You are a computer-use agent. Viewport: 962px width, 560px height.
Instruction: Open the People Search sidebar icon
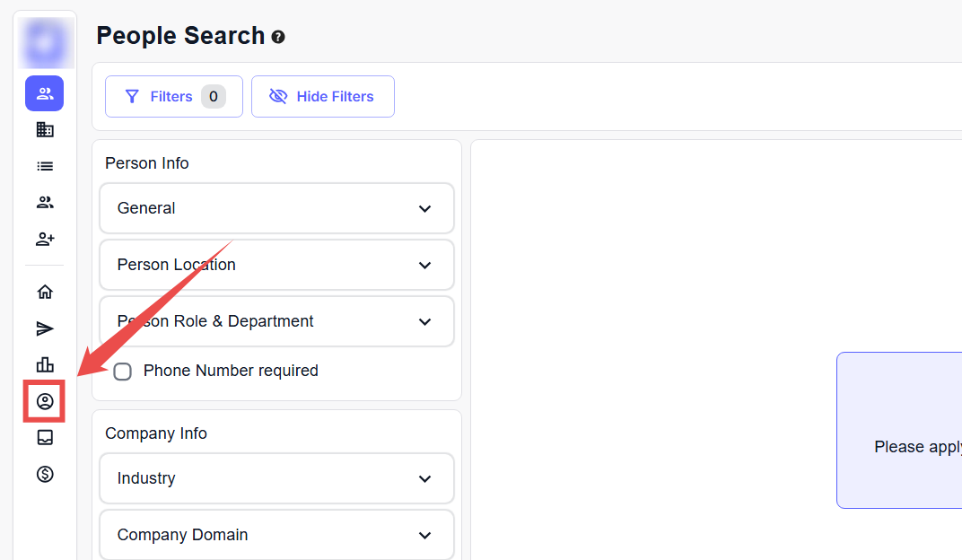45,93
